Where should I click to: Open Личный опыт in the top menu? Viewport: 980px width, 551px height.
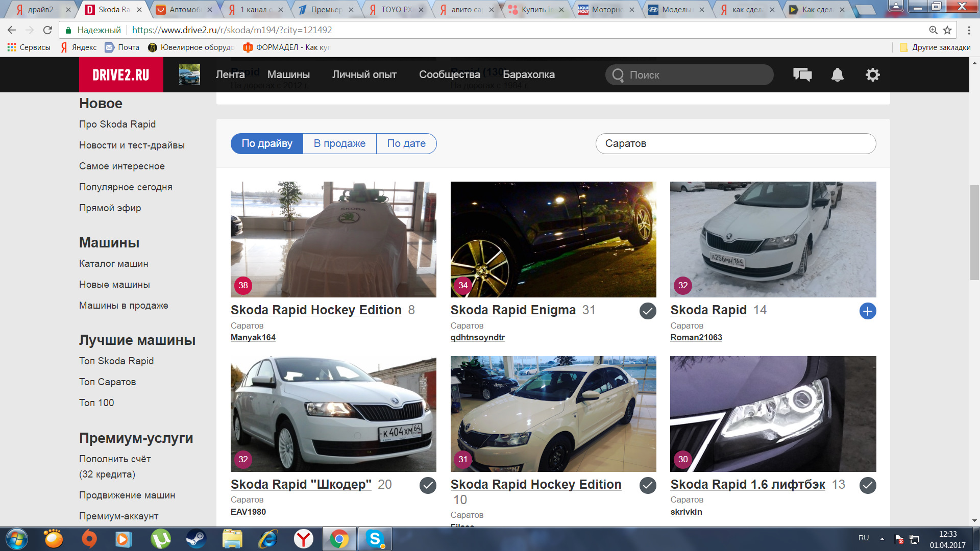click(x=364, y=74)
